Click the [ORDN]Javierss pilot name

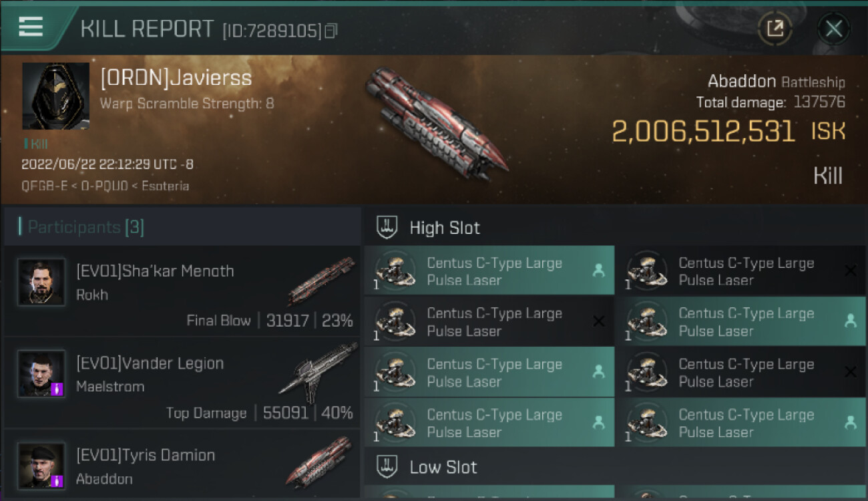coord(176,78)
